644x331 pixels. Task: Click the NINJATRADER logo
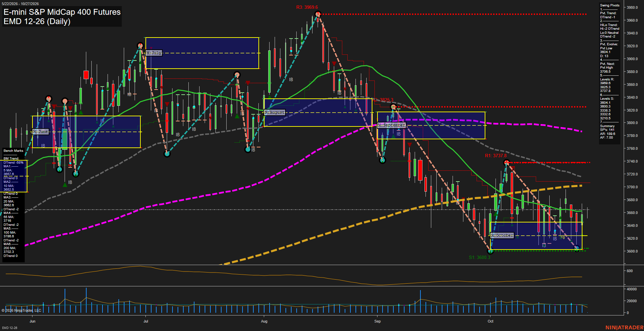[624, 328]
